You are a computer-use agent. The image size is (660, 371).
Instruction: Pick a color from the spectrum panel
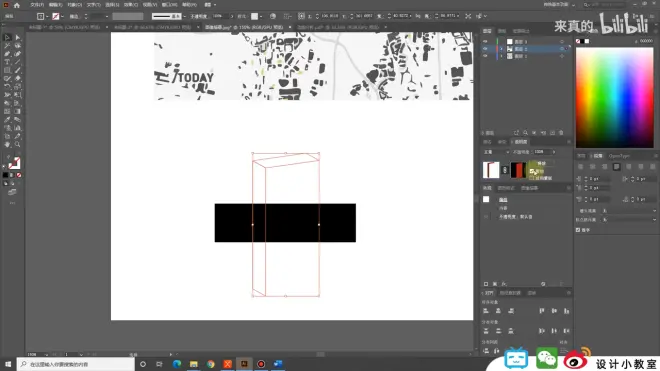(615, 98)
